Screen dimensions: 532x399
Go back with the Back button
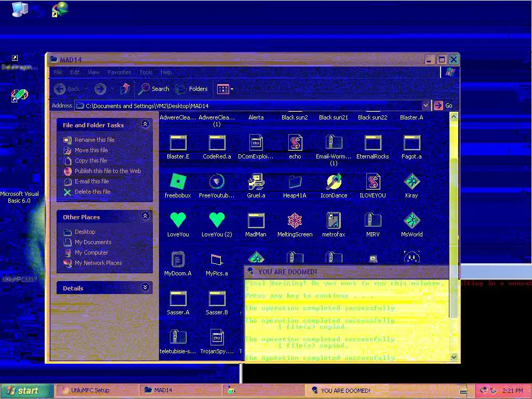67,89
